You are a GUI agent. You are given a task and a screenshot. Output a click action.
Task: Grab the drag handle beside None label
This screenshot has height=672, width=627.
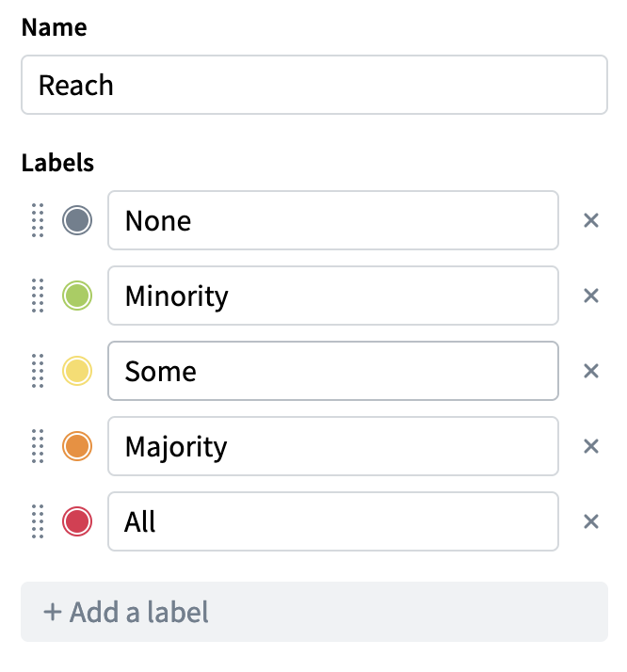pos(38,221)
